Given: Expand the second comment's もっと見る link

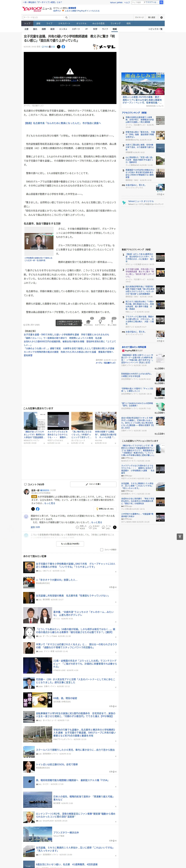Looking at the screenshot, I should [96, 522].
